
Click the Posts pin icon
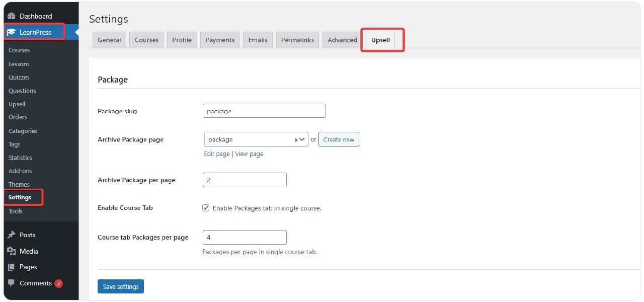(x=12, y=235)
